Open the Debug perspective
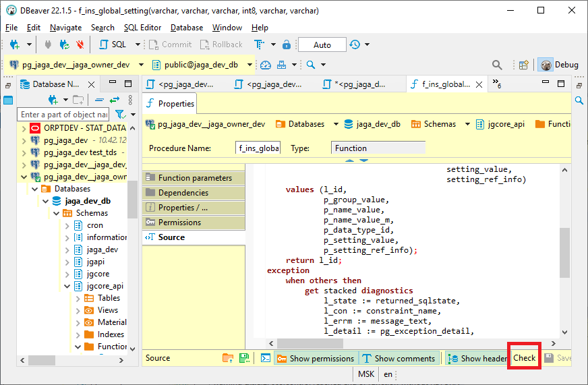This screenshot has width=588, height=385. [x=559, y=65]
